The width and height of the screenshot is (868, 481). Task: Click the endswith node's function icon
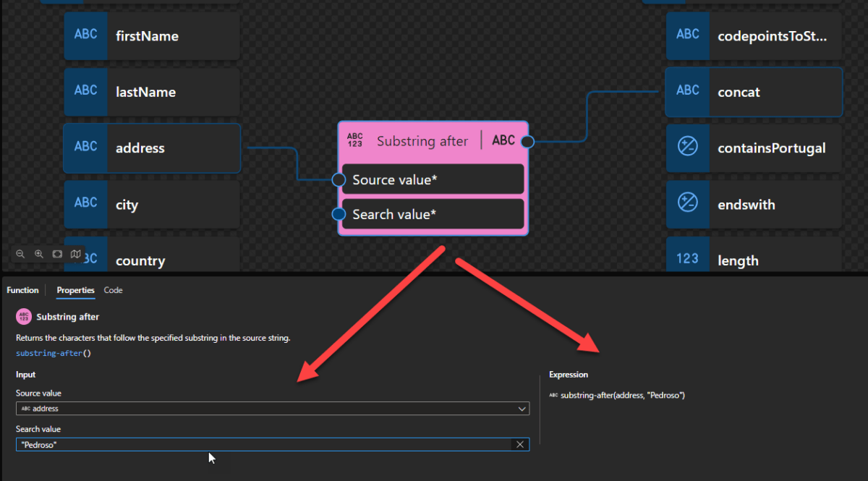[688, 204]
